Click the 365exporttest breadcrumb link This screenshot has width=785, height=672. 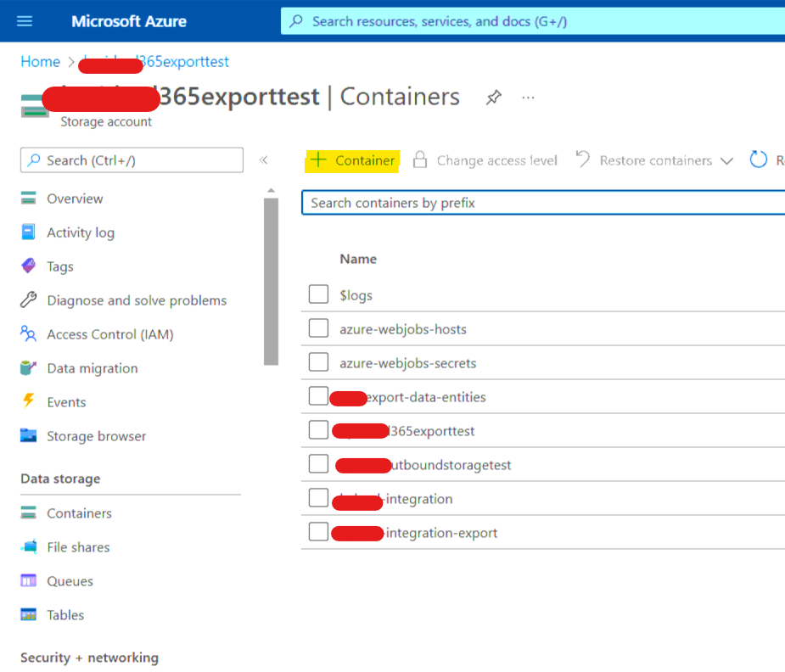click(155, 62)
